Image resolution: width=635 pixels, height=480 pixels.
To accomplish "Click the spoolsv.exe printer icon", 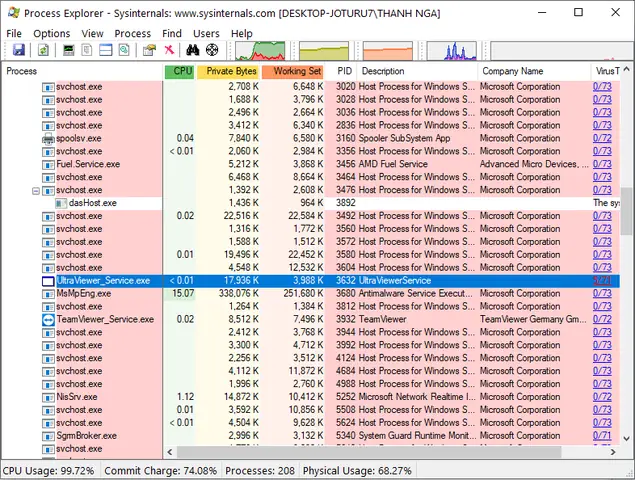I will coord(48,139).
